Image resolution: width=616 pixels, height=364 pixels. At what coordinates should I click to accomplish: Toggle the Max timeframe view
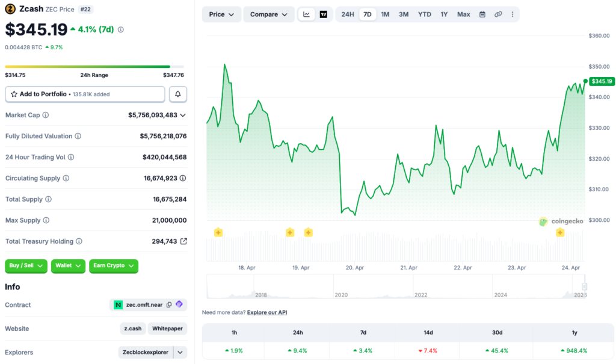[463, 14]
